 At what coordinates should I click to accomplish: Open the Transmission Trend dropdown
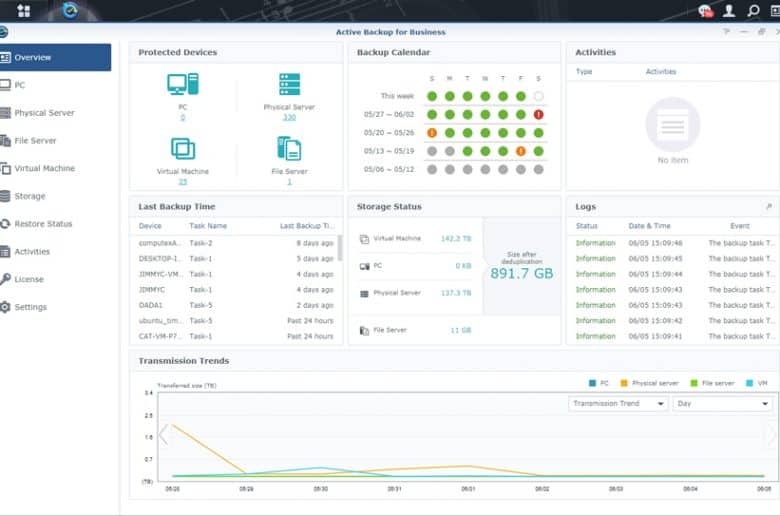(x=618, y=404)
